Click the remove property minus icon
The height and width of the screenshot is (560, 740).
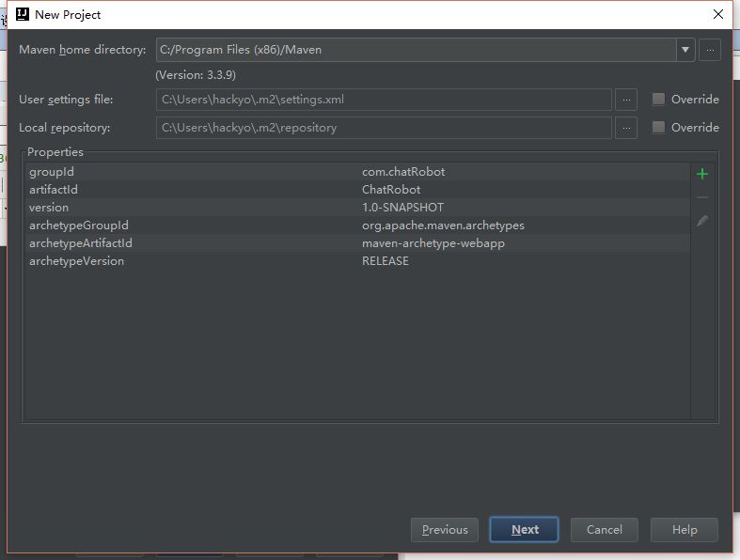[701, 197]
